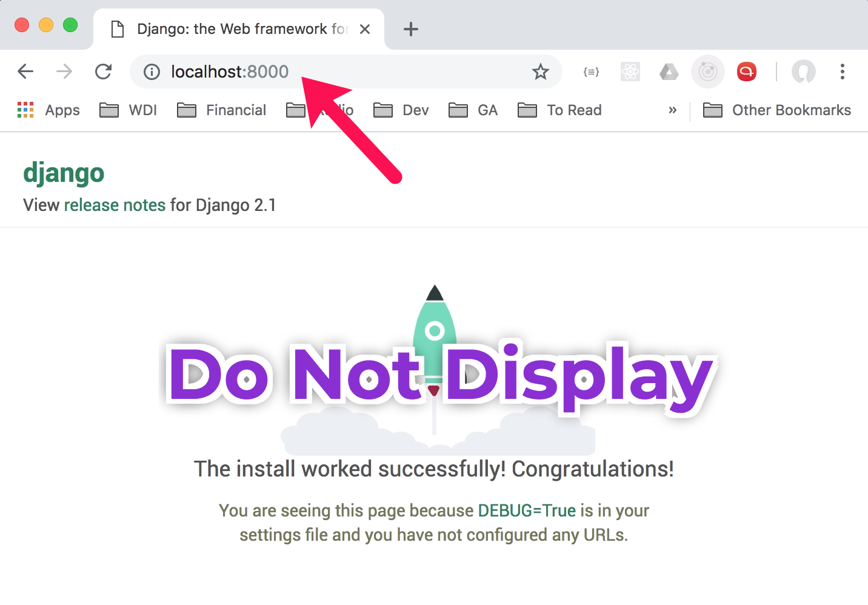Open the Other Bookmarks folder
This screenshot has width=868, height=605.
777,110
